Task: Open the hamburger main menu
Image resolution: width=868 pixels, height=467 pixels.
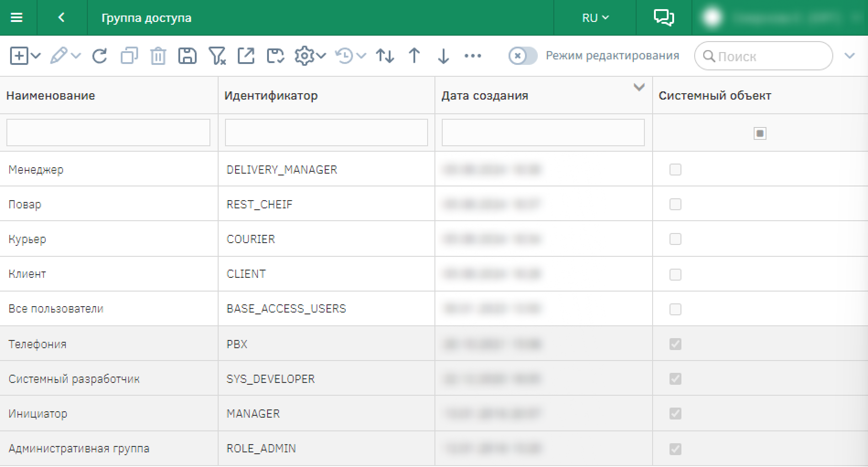Action: tap(17, 18)
